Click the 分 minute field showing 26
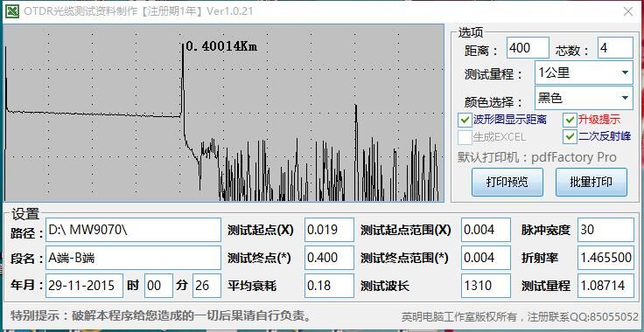 click(206, 286)
